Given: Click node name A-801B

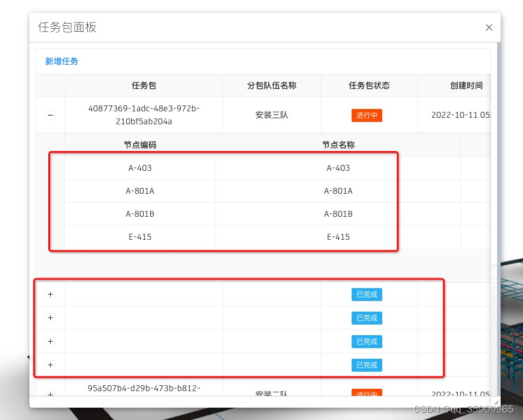Looking at the screenshot, I should coord(338,214).
